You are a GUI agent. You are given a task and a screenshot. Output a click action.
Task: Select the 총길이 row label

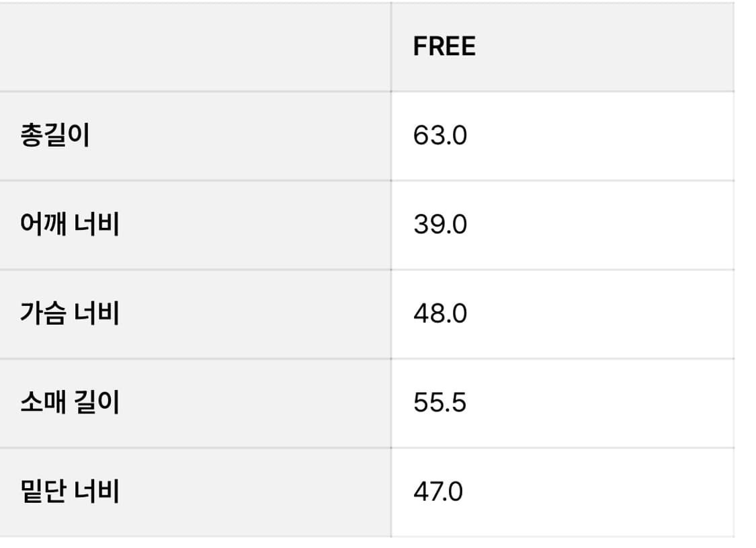pos(54,136)
